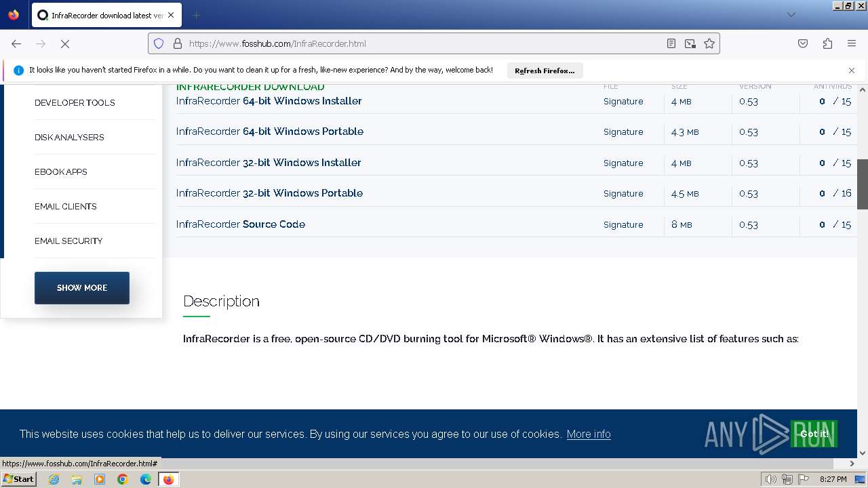Click the 8 MB size value
Image resolution: width=868 pixels, height=488 pixels.
point(682,225)
